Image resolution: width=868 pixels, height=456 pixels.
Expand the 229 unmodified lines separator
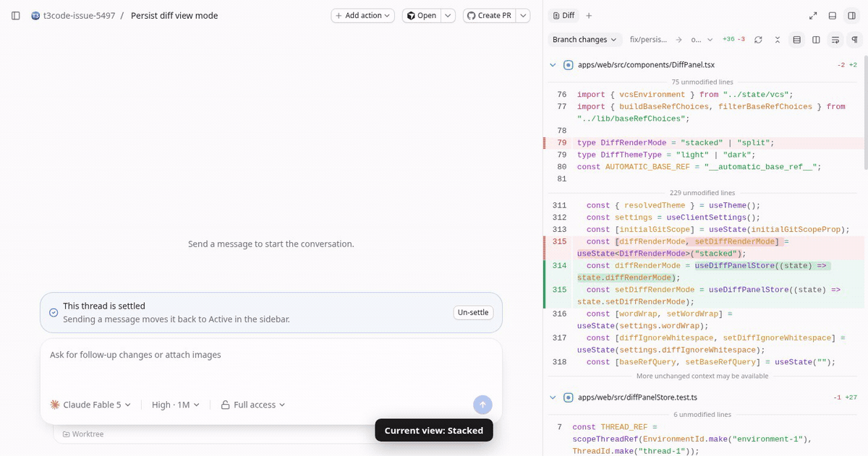(x=702, y=193)
